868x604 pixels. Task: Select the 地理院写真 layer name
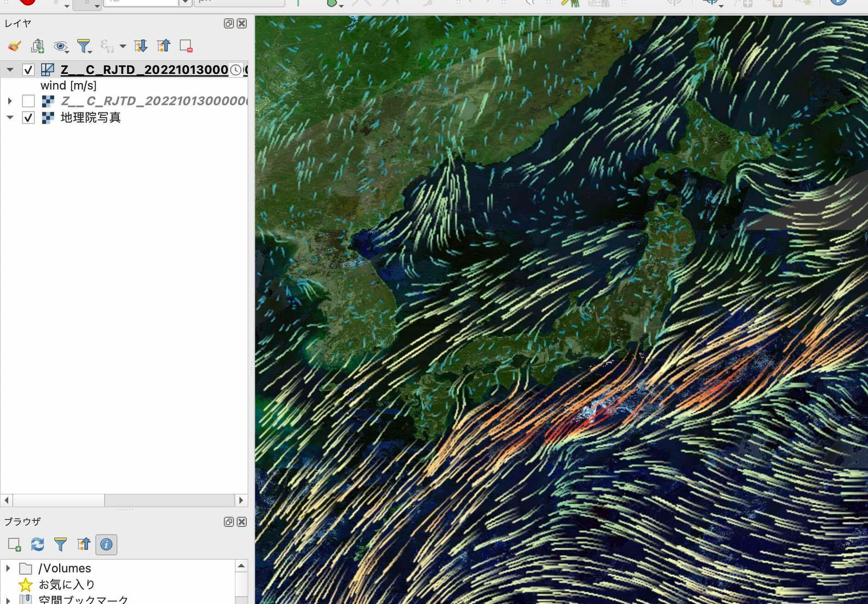[91, 117]
